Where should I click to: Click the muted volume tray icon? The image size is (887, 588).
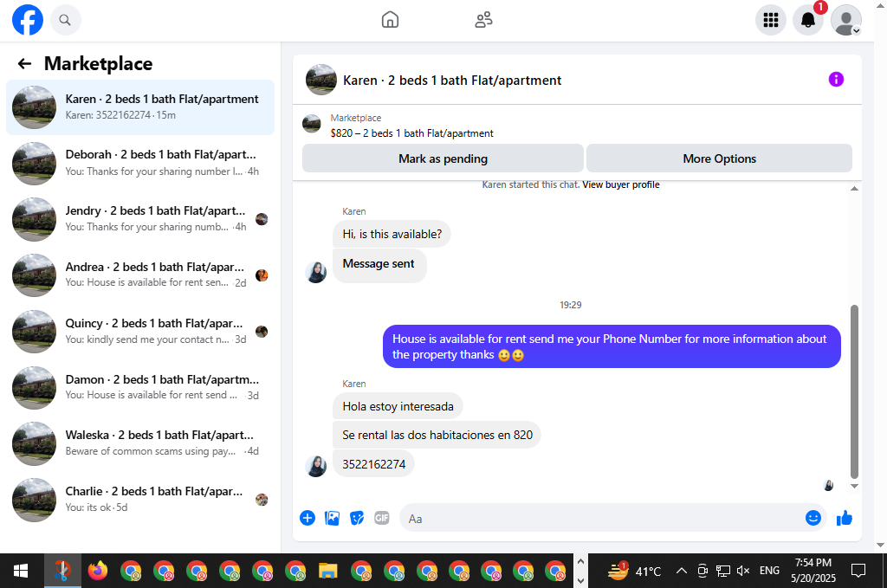tap(742, 571)
